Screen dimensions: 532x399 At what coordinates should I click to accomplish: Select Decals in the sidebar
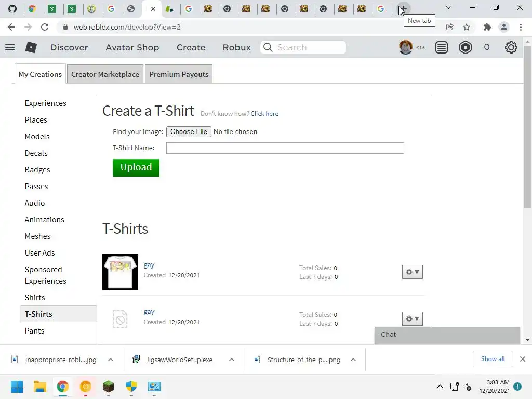pyautogui.click(x=36, y=153)
